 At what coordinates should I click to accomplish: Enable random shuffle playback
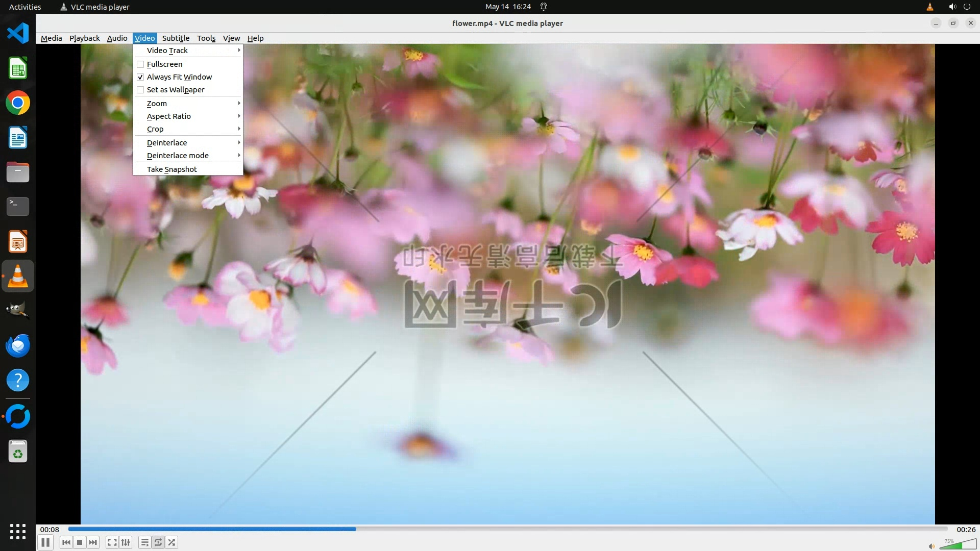[172, 542]
